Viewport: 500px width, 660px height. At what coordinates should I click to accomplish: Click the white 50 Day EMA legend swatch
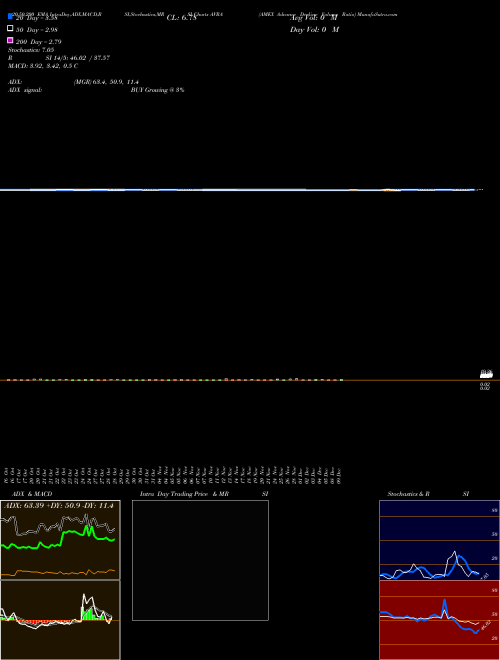coord(10,29)
